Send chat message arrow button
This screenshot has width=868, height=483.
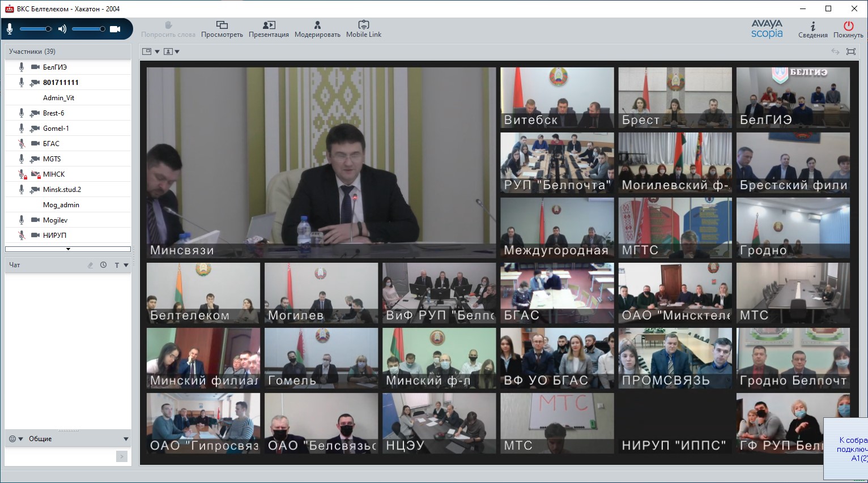pos(122,456)
